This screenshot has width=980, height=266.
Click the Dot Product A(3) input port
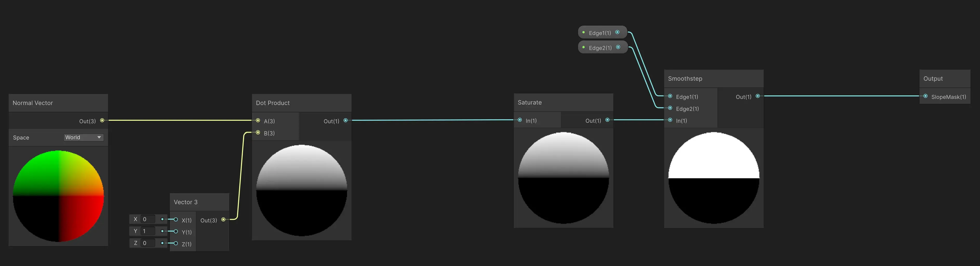point(258,121)
